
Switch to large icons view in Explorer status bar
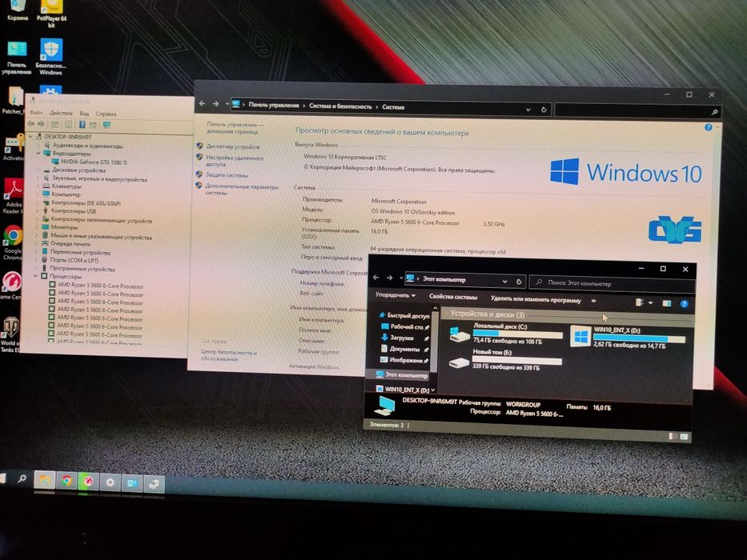click(685, 436)
